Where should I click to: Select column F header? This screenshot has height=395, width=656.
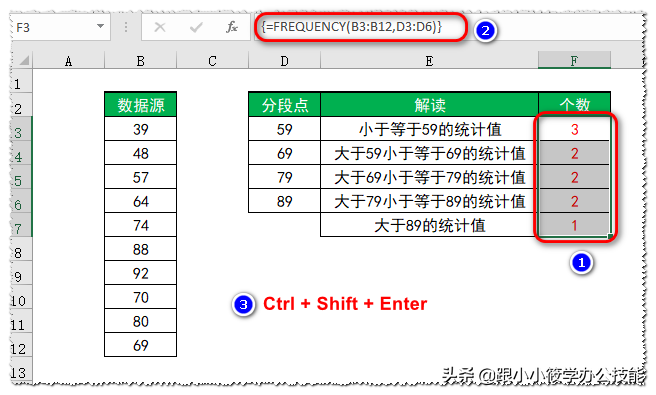pyautogui.click(x=574, y=61)
